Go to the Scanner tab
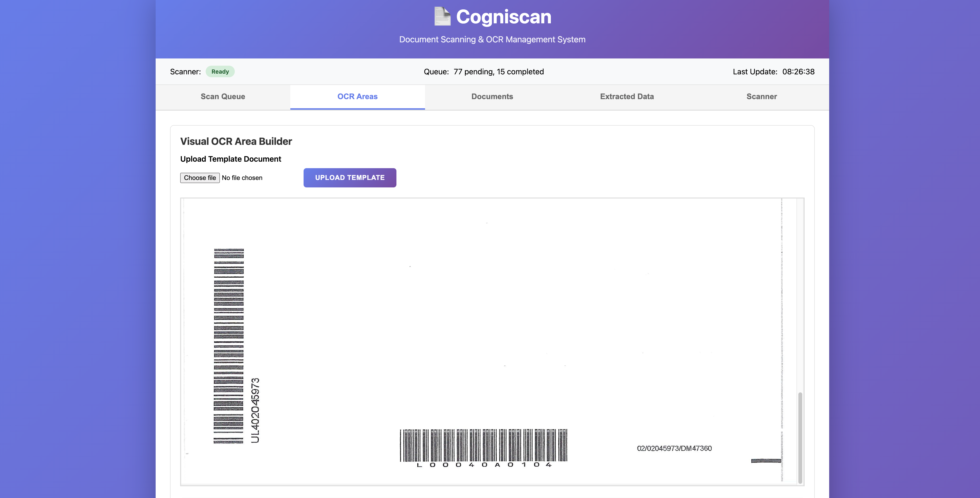The height and width of the screenshot is (498, 980). tap(761, 97)
